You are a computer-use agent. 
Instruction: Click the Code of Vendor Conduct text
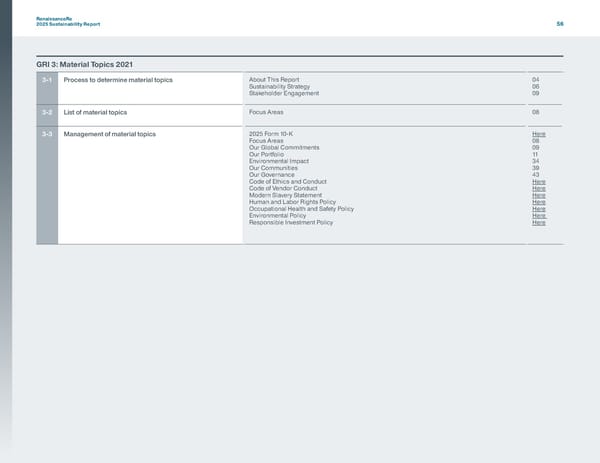[283, 189]
